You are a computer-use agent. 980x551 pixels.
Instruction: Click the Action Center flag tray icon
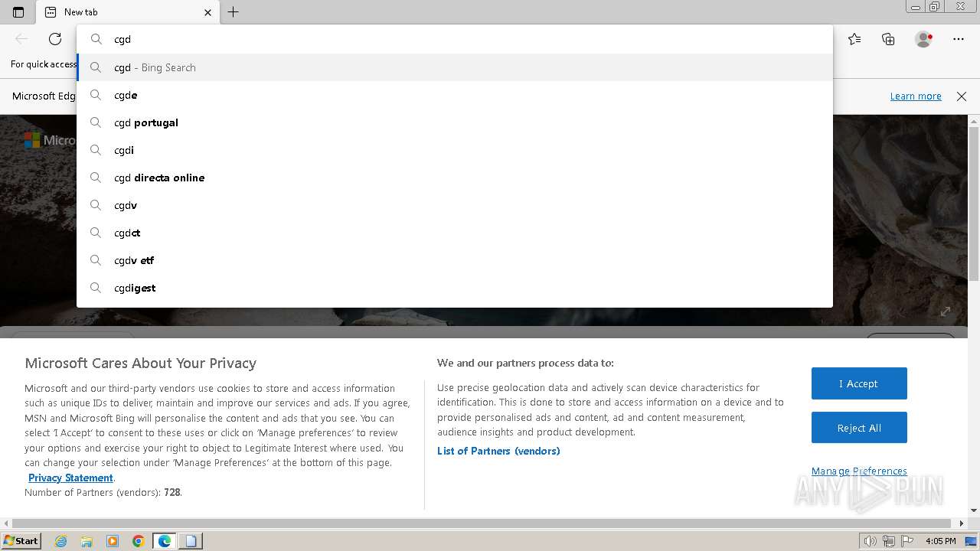tap(907, 541)
